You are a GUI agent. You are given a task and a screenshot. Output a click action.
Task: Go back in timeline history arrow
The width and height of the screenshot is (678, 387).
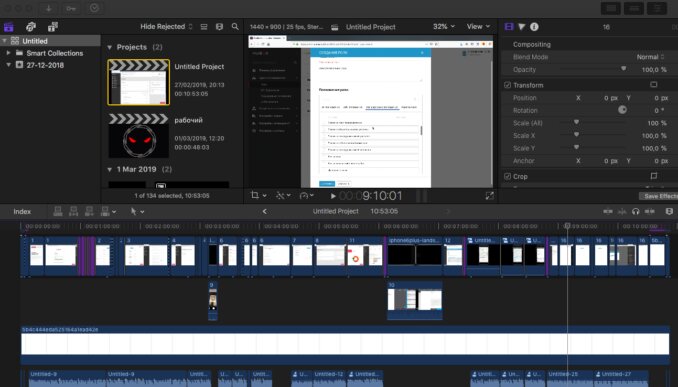[265, 211]
